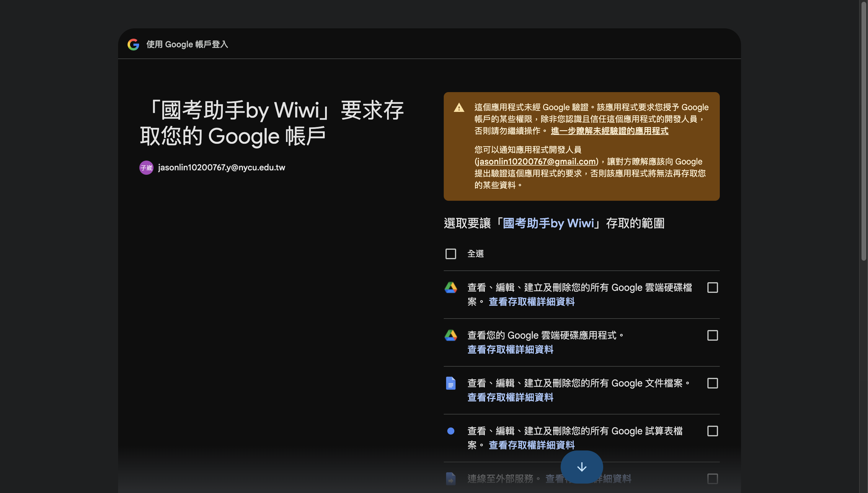Open 進一步瞭解未經驗證的應用程式 link

click(x=609, y=131)
